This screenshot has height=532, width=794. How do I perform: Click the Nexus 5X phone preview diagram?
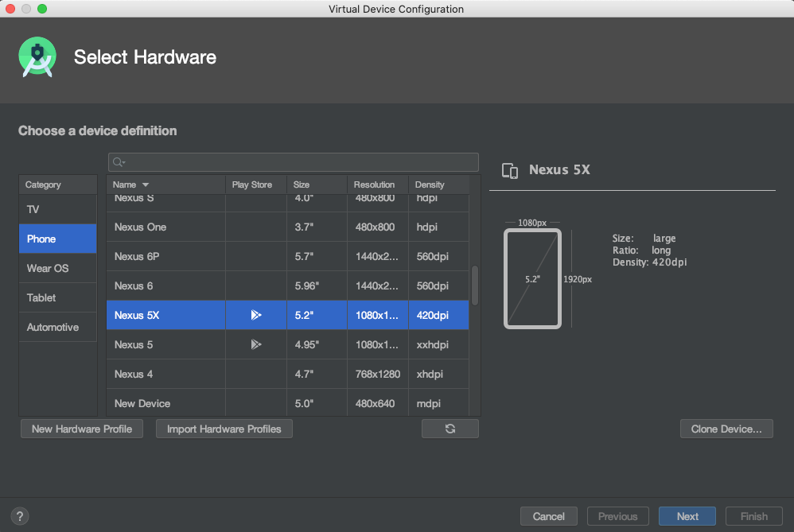click(532, 279)
